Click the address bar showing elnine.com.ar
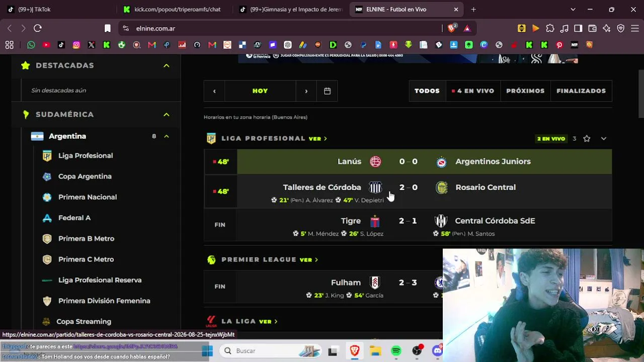 (282, 29)
